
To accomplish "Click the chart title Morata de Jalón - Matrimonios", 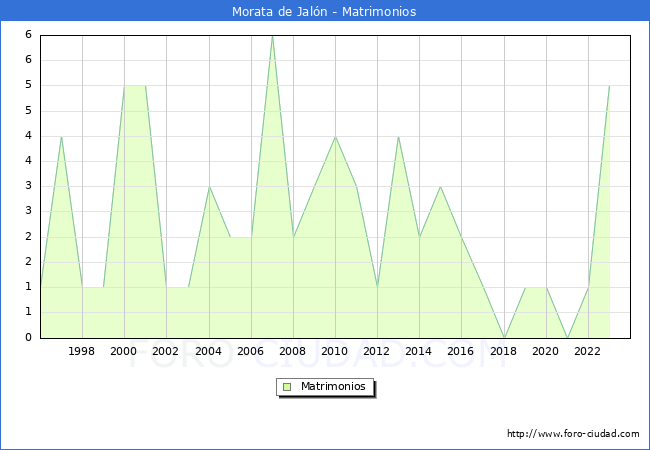I will 324,12.
